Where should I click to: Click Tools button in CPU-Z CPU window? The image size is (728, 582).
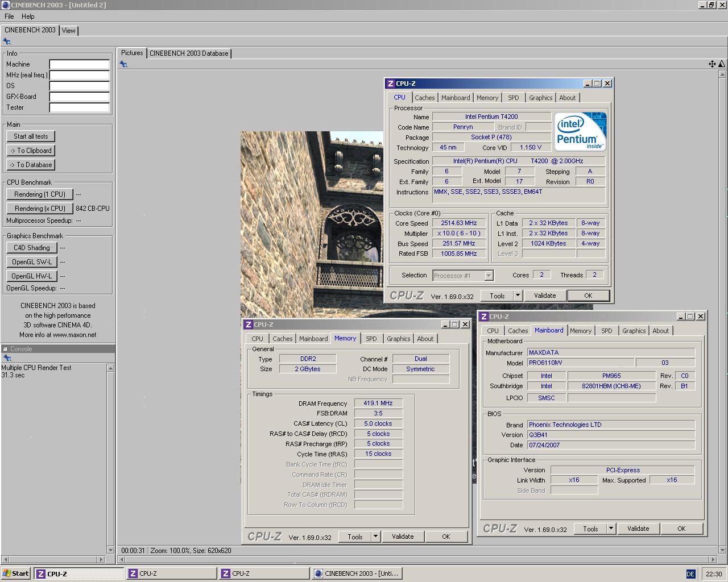pyautogui.click(x=497, y=296)
